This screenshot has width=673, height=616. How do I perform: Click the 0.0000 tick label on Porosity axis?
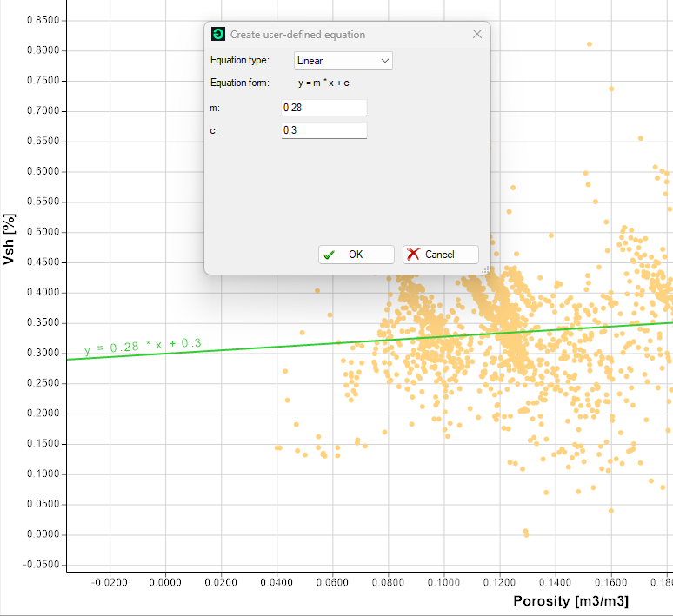(x=165, y=582)
